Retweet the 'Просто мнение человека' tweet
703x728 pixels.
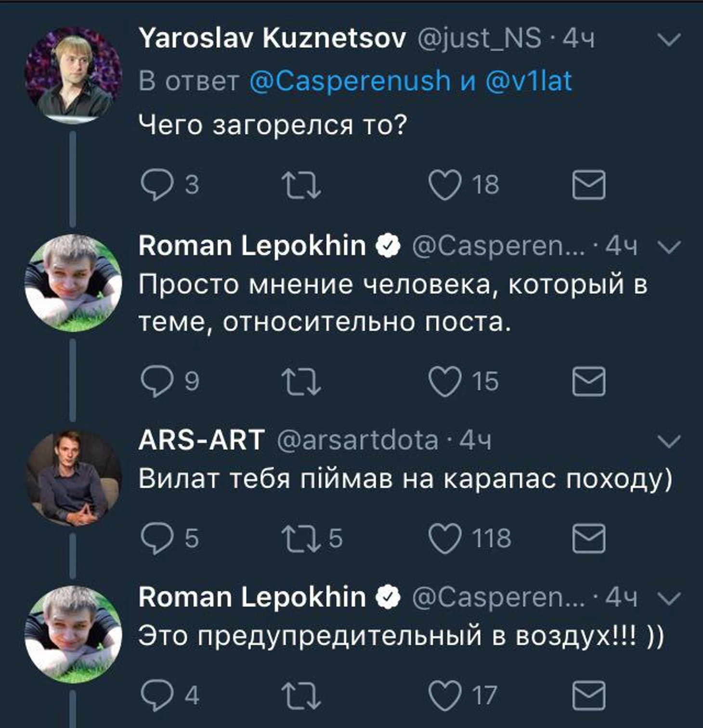click(x=301, y=382)
